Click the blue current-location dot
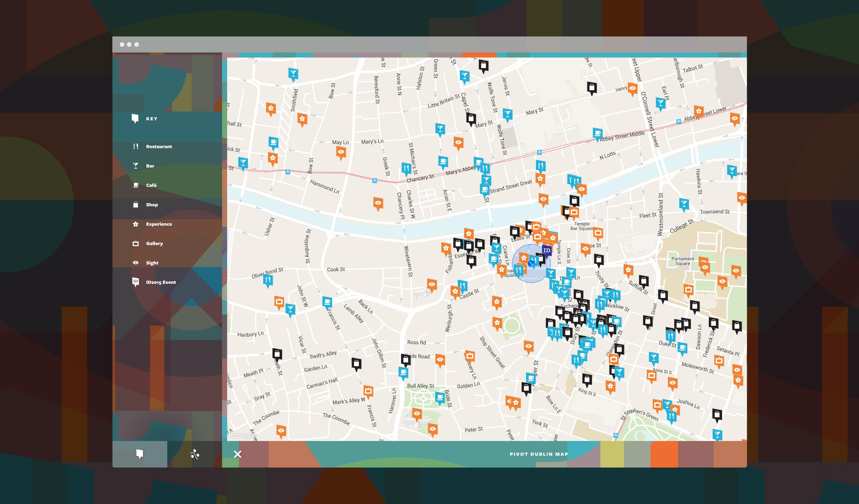The image size is (859, 504). pos(531,263)
